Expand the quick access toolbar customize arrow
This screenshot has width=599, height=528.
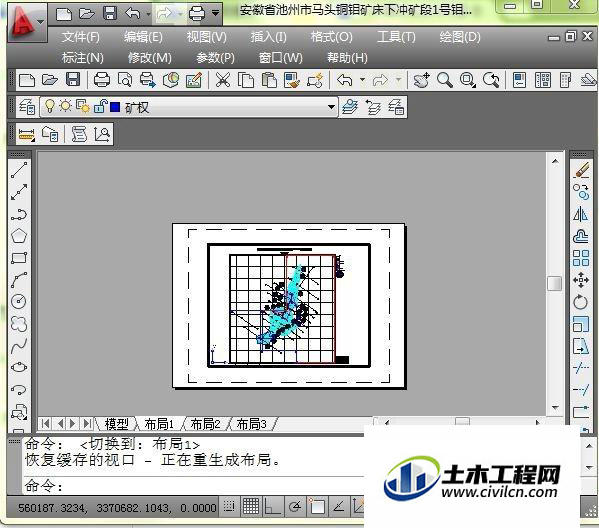pos(215,13)
